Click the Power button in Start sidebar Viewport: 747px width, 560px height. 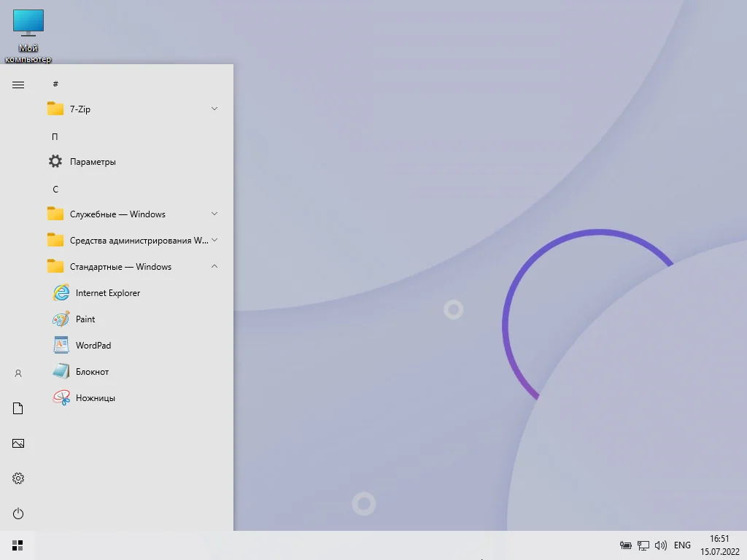[18, 513]
